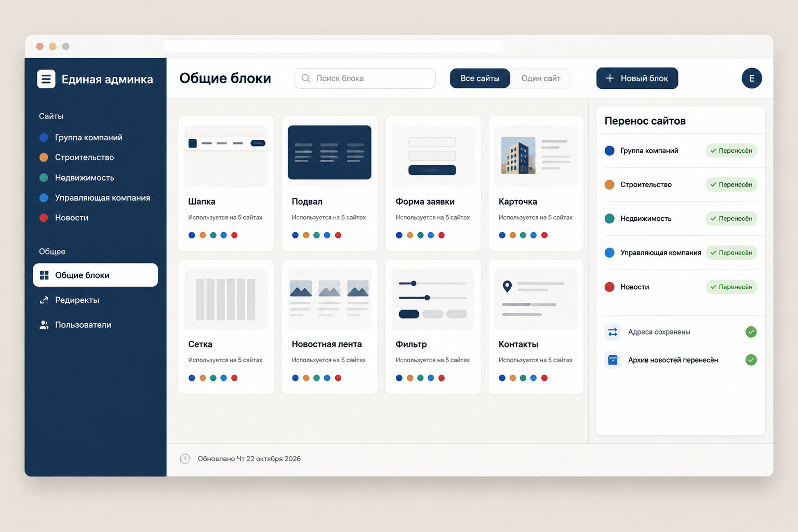The image size is (798, 532).
Task: Click the grid icon of Общие блоки
Action: pyautogui.click(x=44, y=275)
